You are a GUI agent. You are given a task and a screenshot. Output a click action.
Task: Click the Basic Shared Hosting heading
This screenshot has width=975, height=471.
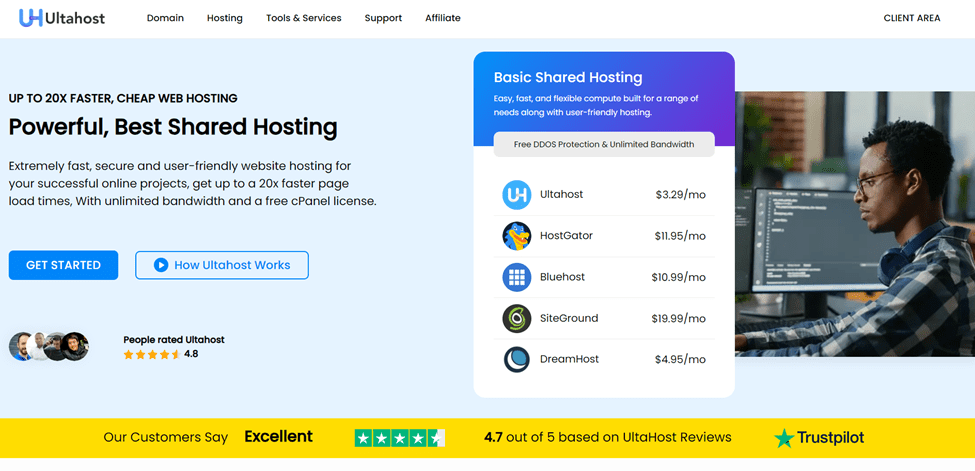568,78
